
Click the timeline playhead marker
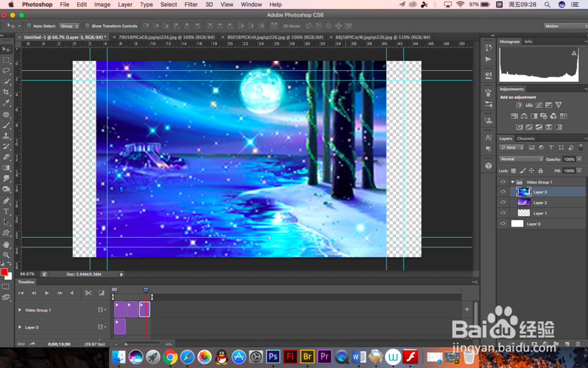point(146,290)
